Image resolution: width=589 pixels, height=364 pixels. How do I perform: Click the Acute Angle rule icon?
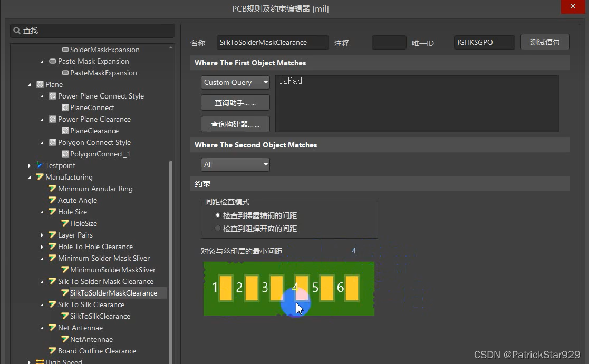pyautogui.click(x=53, y=200)
